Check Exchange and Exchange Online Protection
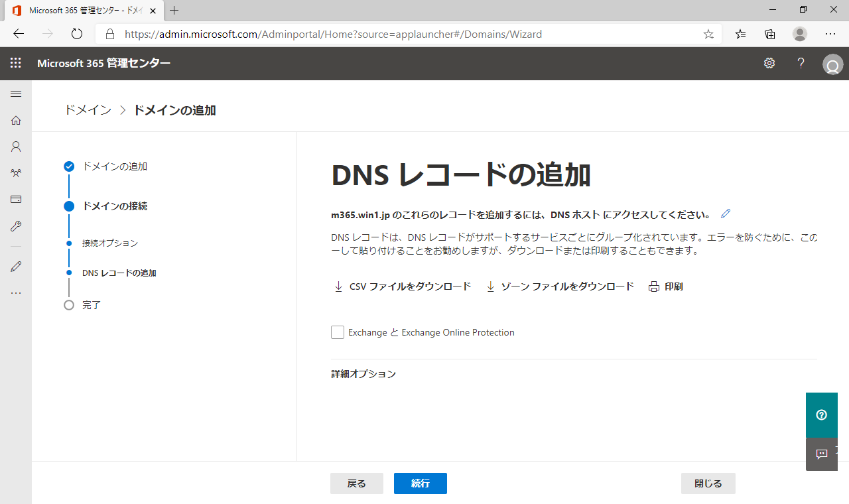This screenshot has width=849, height=504. (338, 332)
